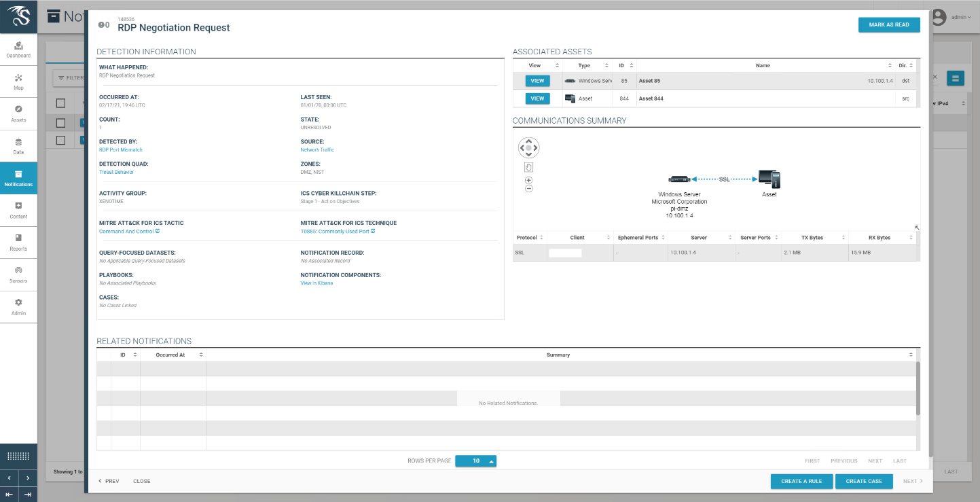Open the Network Traffic source link
Viewport: 980px width, 502px height.
(317, 149)
